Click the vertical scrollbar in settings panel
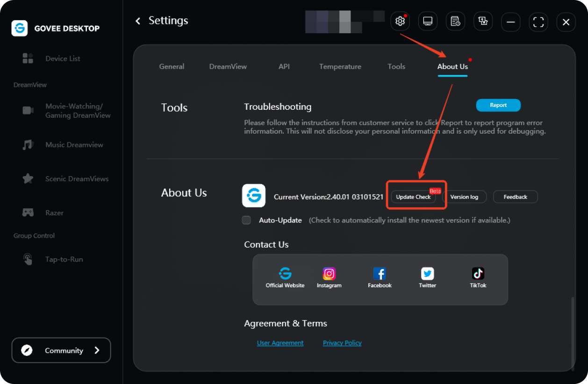 click(x=572, y=332)
